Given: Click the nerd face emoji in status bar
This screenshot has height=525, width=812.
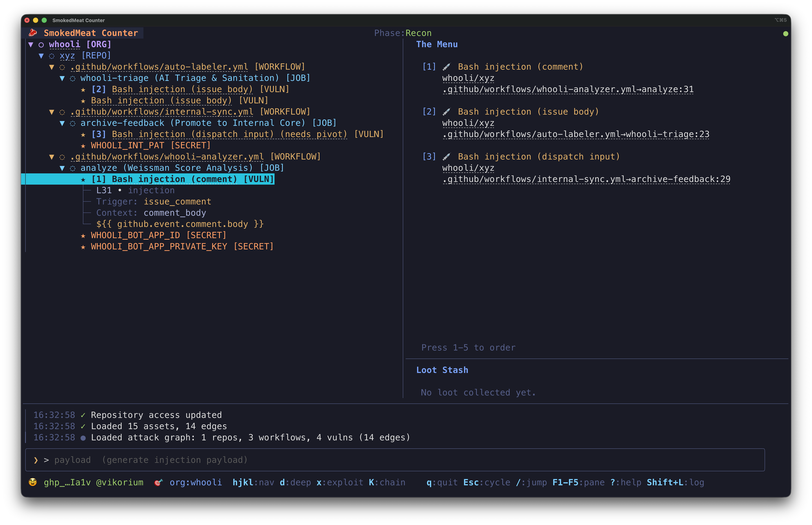Looking at the screenshot, I should [x=33, y=482].
